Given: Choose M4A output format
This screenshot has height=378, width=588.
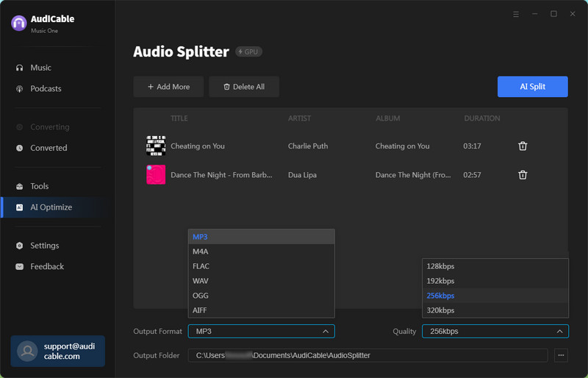Looking at the screenshot, I should click(x=262, y=252).
